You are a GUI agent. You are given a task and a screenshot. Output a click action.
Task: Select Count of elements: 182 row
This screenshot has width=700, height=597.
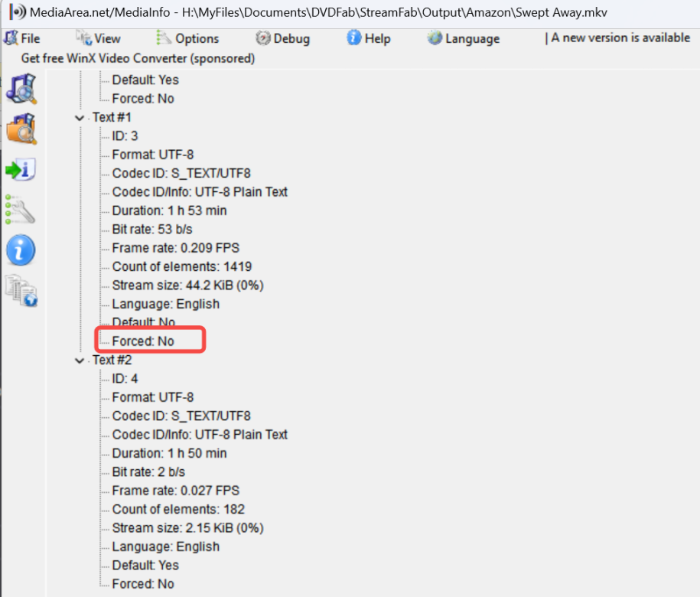click(178, 510)
